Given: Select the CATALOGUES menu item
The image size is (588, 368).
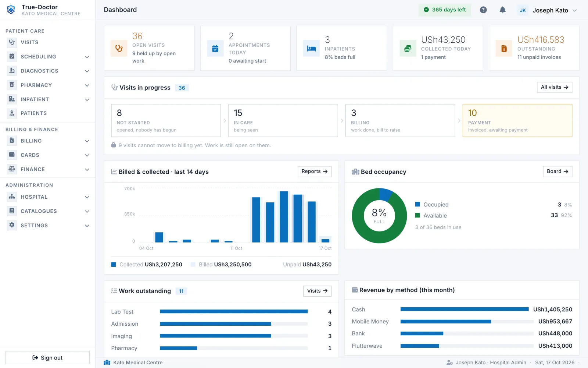Looking at the screenshot, I should tap(48, 211).
